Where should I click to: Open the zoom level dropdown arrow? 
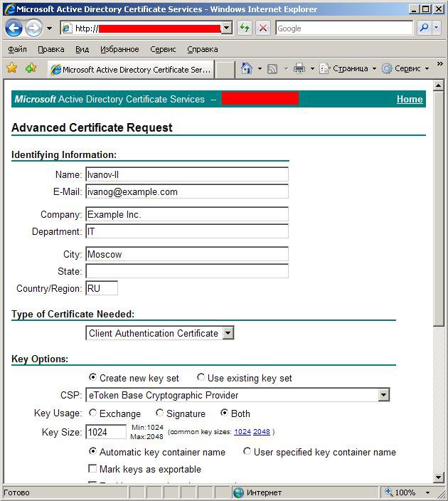point(427,492)
